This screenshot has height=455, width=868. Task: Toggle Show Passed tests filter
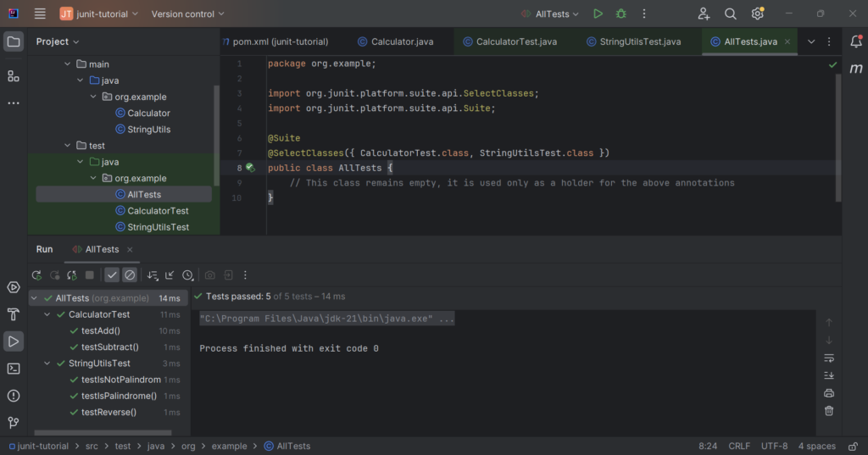pyautogui.click(x=112, y=275)
